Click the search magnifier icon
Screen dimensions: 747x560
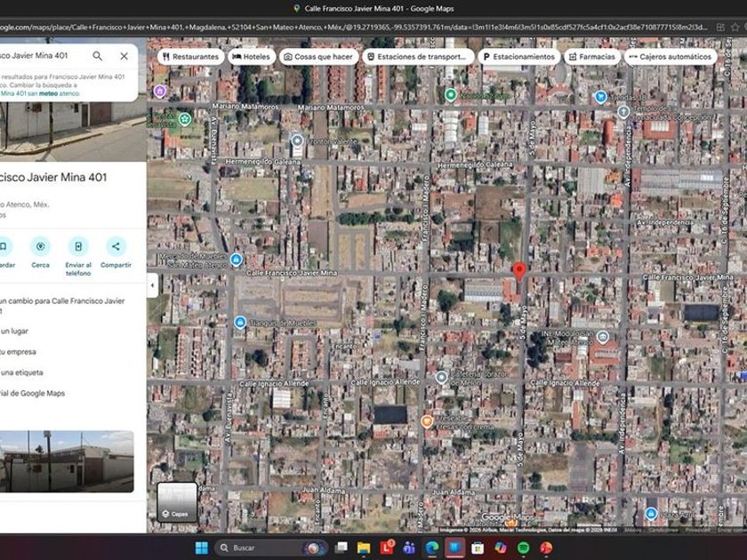98,56
